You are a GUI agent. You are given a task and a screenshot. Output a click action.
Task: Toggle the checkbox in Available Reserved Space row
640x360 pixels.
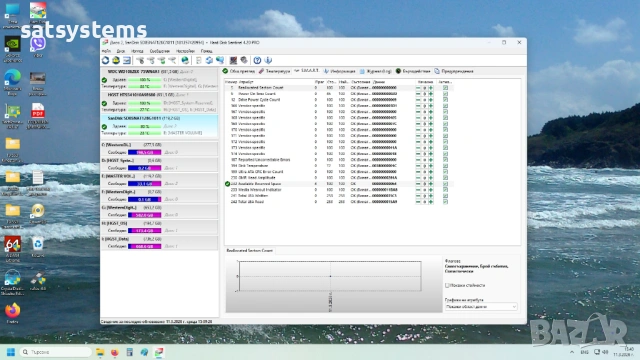point(445,184)
